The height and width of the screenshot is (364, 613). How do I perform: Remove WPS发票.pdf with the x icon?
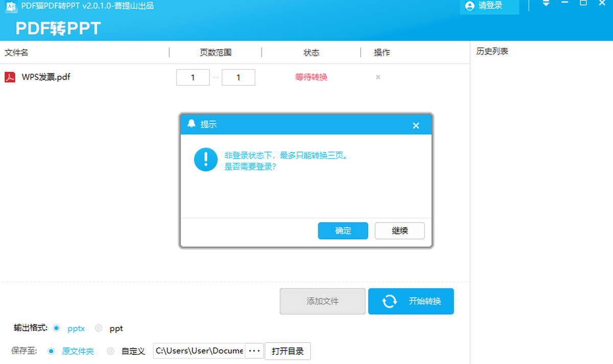[378, 77]
